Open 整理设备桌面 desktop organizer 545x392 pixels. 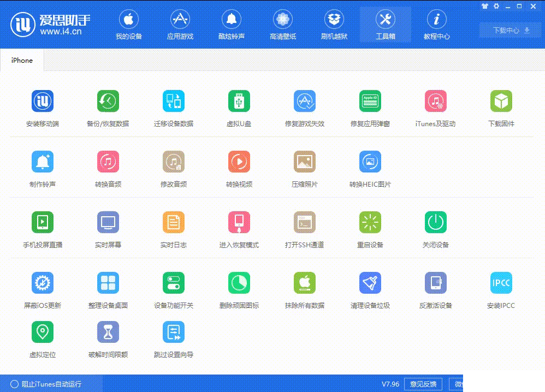[108, 283]
